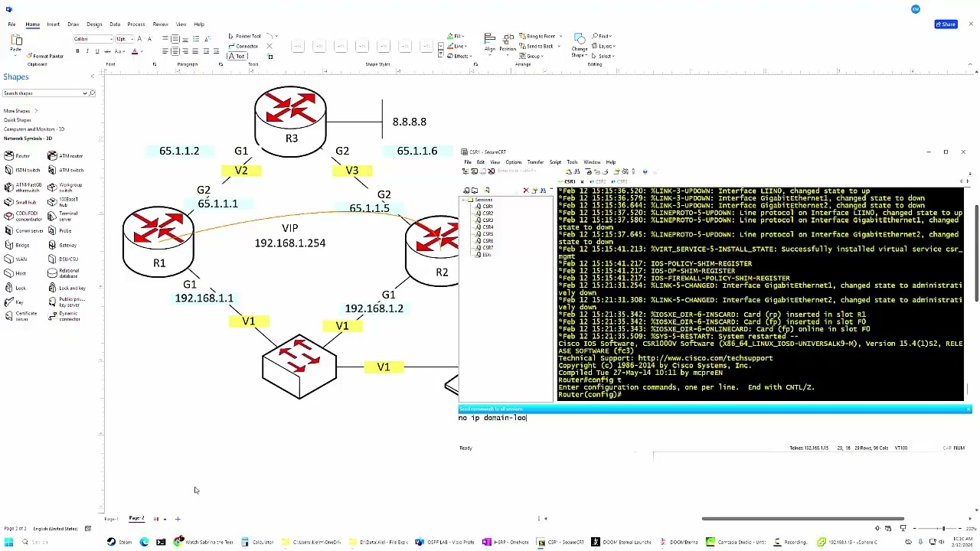
Task: Open the Line color dropdown
Action: coord(457,46)
